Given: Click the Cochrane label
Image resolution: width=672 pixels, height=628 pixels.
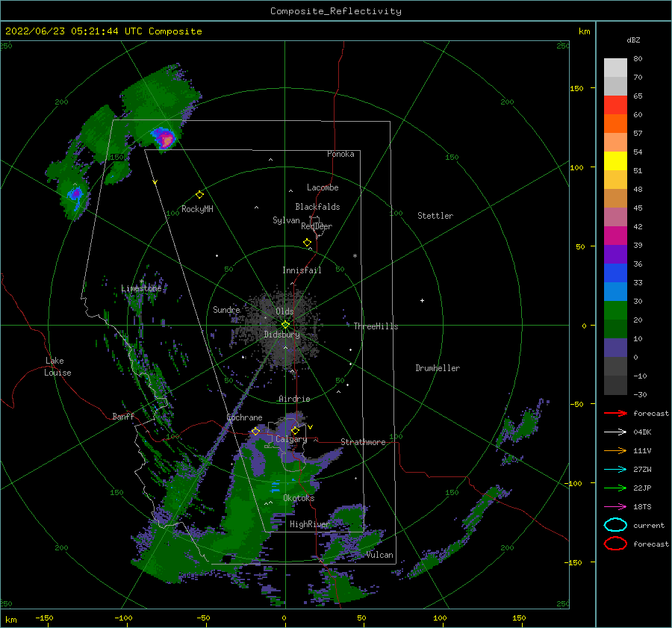Looking at the screenshot, I should pyautogui.click(x=244, y=417).
